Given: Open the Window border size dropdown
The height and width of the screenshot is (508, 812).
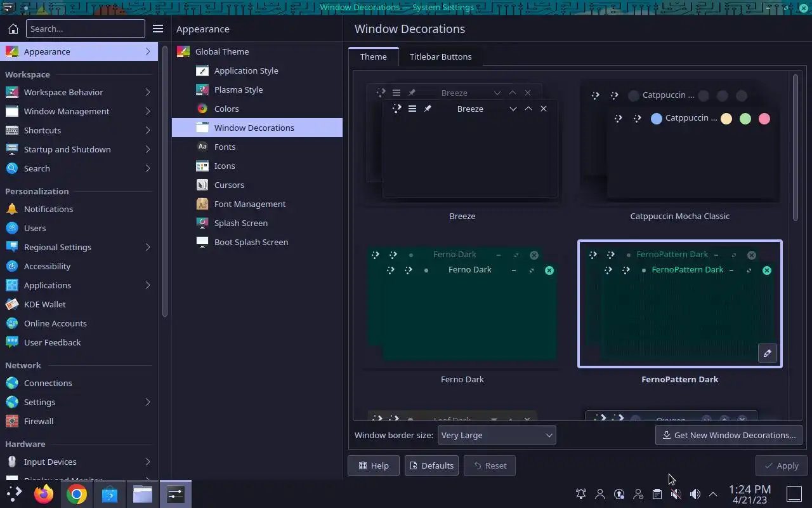Looking at the screenshot, I should pyautogui.click(x=497, y=435).
